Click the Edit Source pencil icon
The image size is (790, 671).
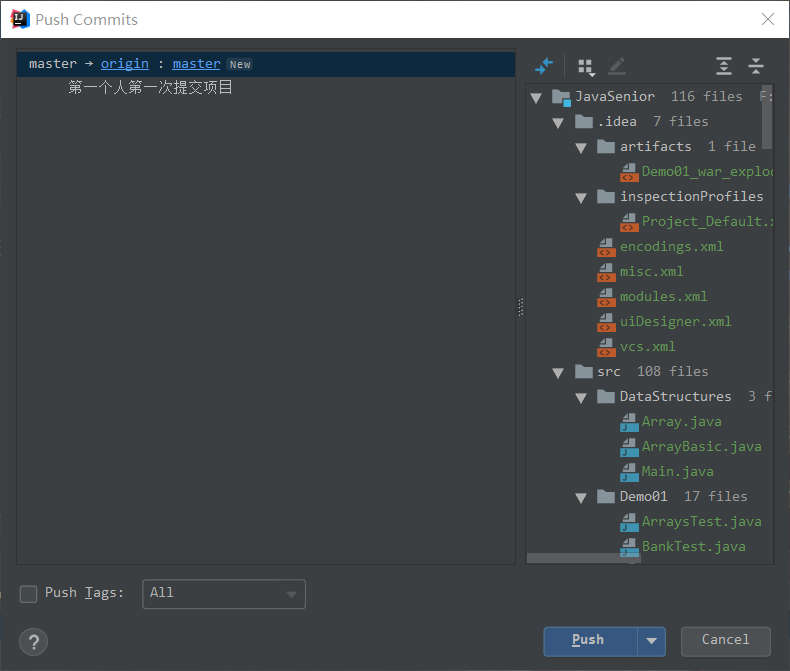[617, 66]
